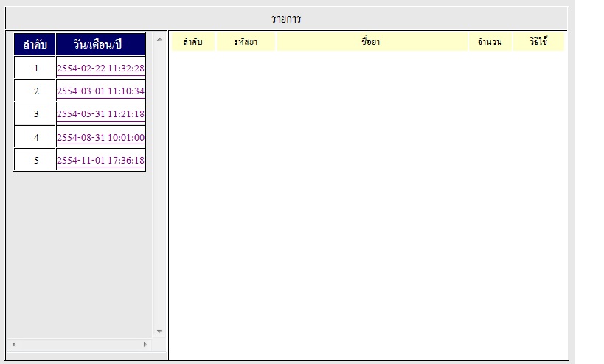Click the scroll left arrow under the date list
Screen dimensions: 604x364
point(14,344)
